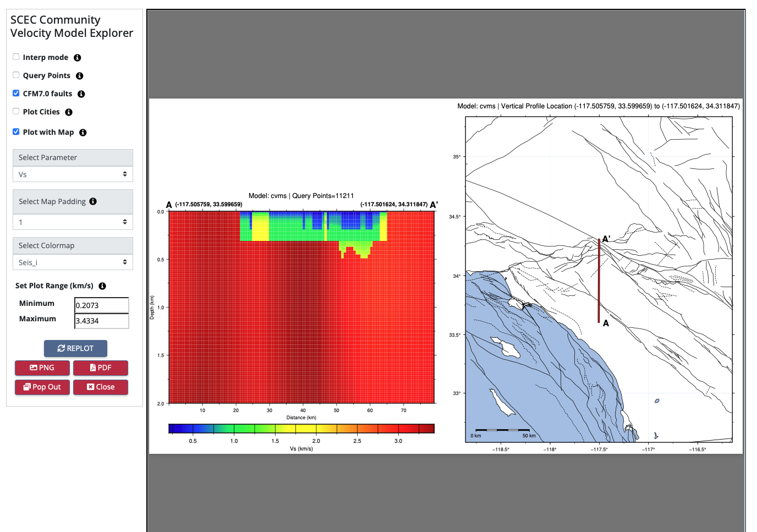Tick the Plot Cities checkbox
The width and height of the screenshot is (757, 532).
click(16, 111)
